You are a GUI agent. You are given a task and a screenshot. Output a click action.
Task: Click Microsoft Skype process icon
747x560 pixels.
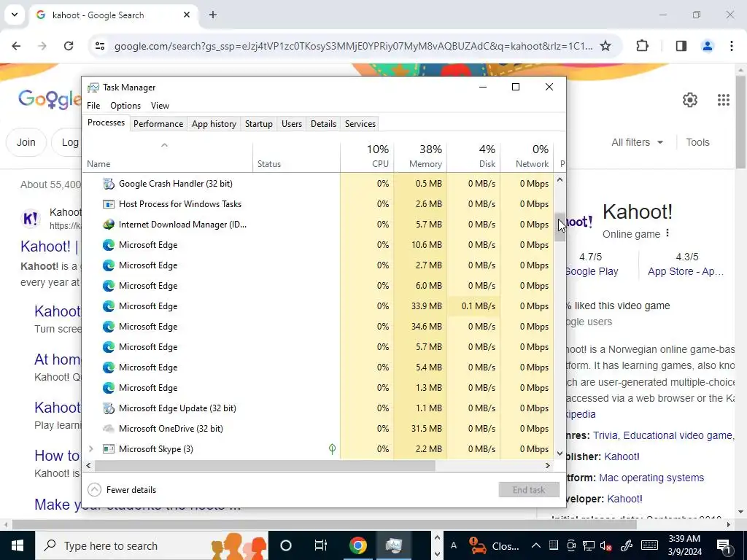tap(109, 449)
